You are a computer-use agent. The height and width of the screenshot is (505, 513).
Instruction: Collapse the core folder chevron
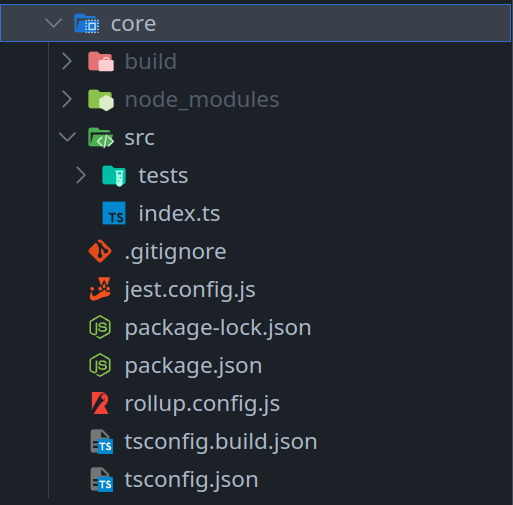click(53, 23)
